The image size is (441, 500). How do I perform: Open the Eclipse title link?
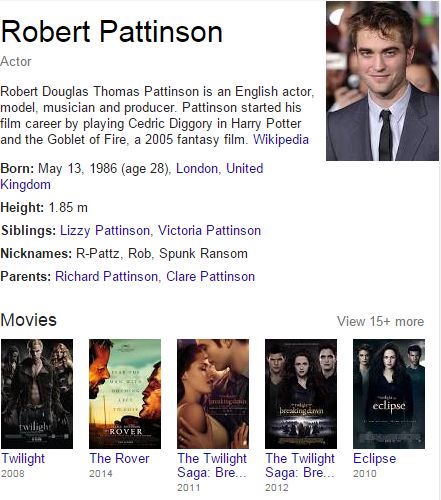374,459
